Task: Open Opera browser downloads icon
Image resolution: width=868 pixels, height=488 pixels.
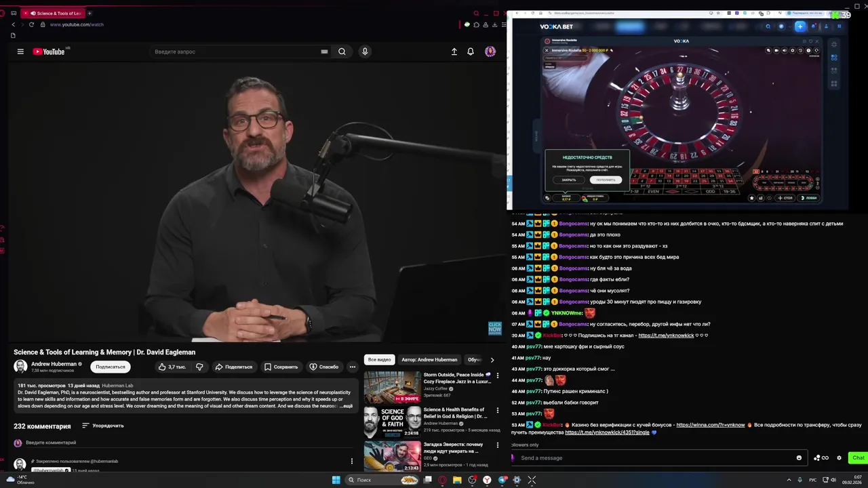Action: coord(494,24)
